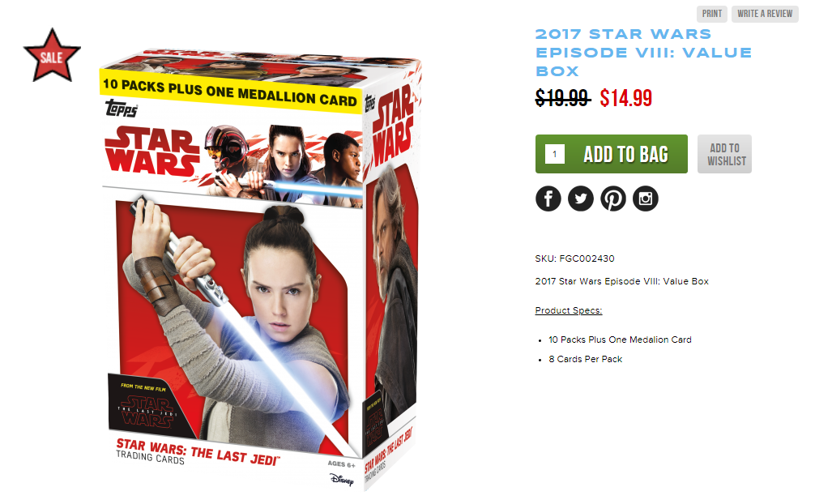This screenshot has width=832, height=504.
Task: Print this product page
Action: 711,14
